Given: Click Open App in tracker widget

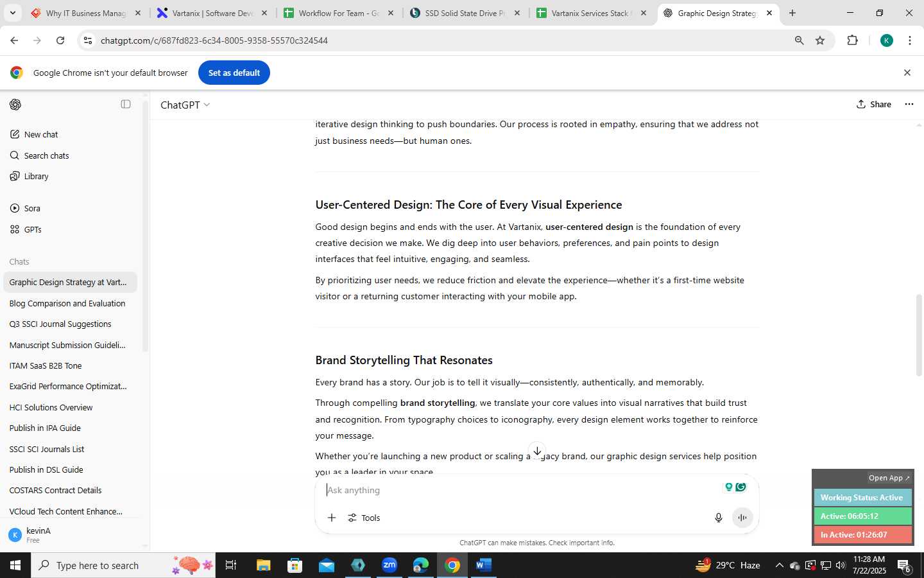Looking at the screenshot, I should coord(889,478).
